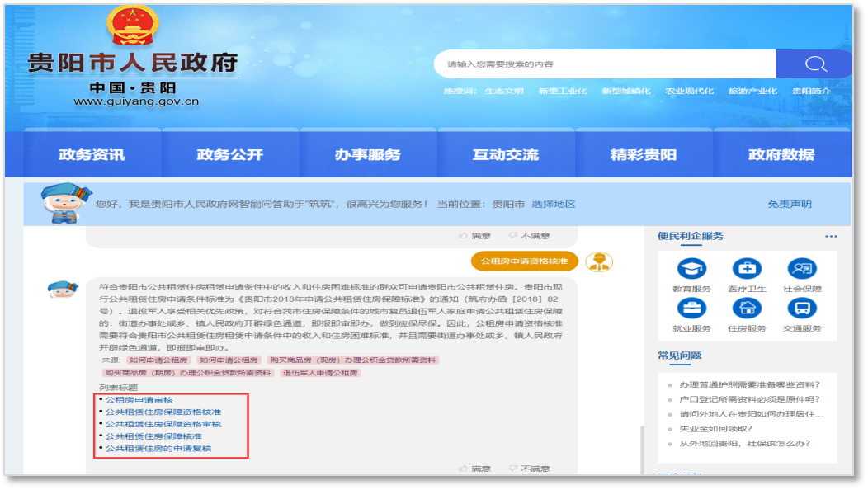Click the magnifier search button
The image size is (868, 490).
coord(814,64)
